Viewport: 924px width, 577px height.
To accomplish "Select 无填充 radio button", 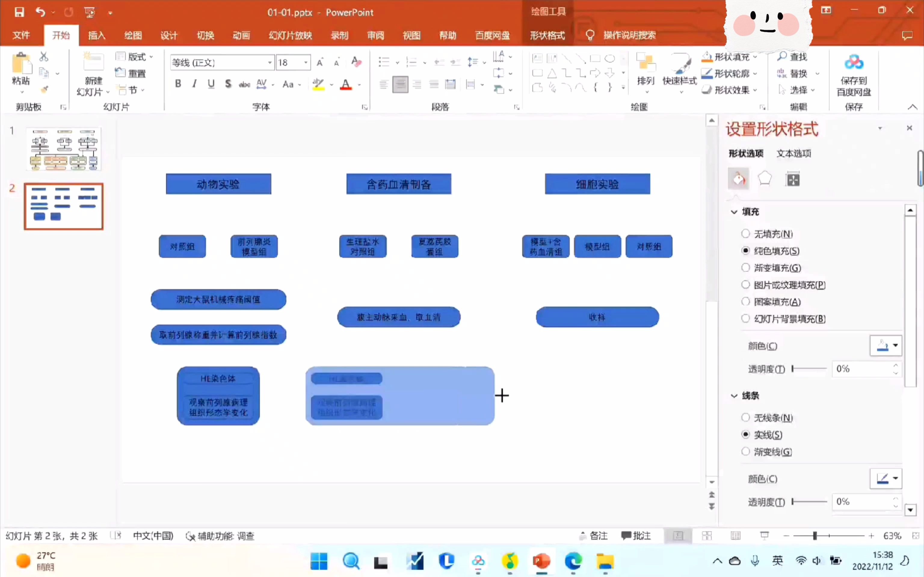I will pyautogui.click(x=745, y=233).
